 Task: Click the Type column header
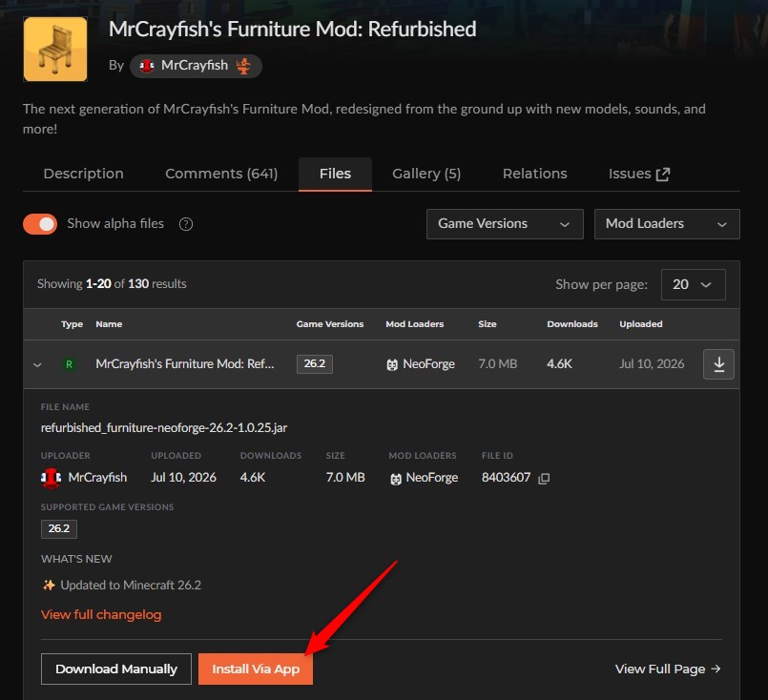(72, 324)
